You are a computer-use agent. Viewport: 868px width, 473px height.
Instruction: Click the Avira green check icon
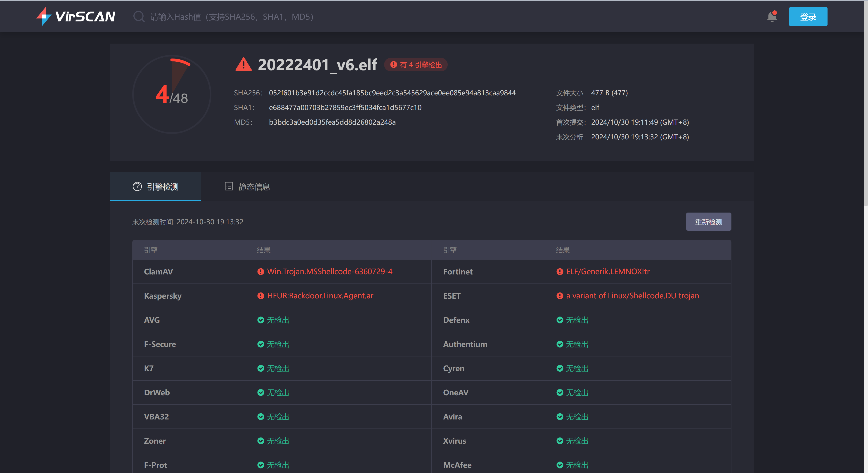click(x=560, y=417)
